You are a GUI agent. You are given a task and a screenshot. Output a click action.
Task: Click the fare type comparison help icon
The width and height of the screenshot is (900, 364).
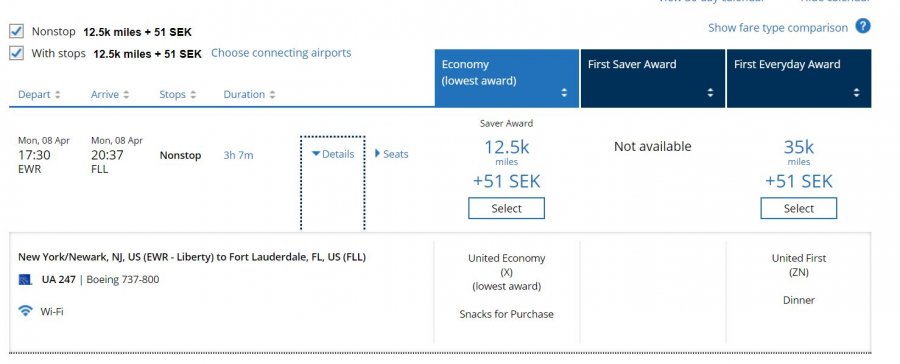[x=863, y=26]
